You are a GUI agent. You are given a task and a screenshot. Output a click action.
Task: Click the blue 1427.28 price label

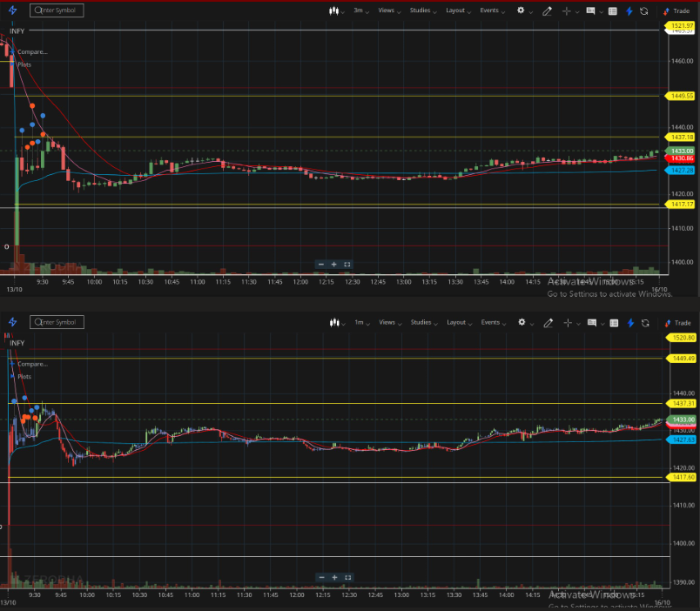(x=680, y=171)
